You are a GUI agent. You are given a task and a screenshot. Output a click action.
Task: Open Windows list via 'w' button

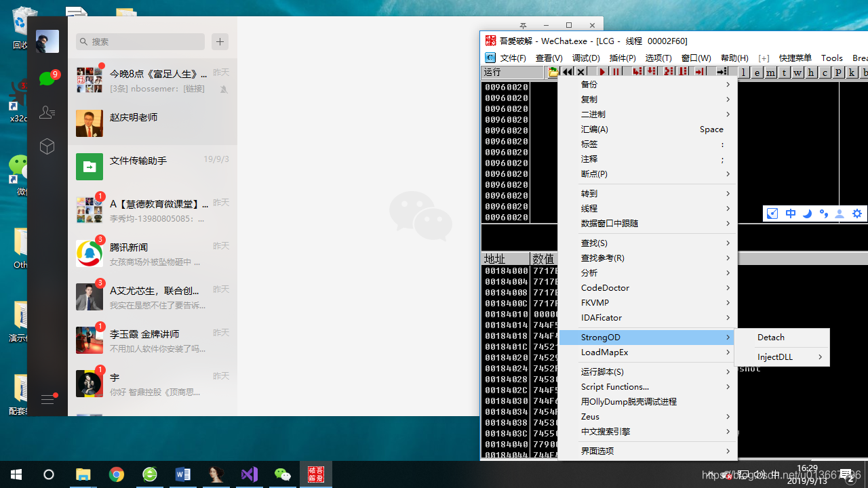click(x=798, y=73)
